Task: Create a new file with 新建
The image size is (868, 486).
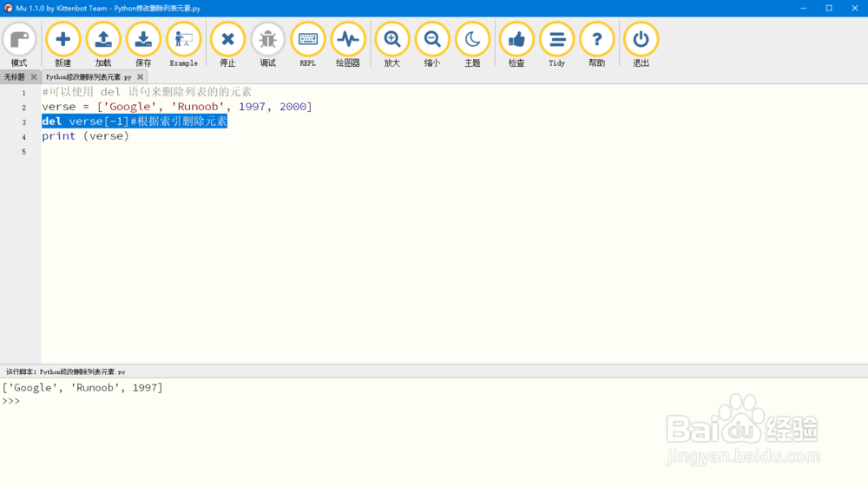Action: pyautogui.click(x=63, y=45)
